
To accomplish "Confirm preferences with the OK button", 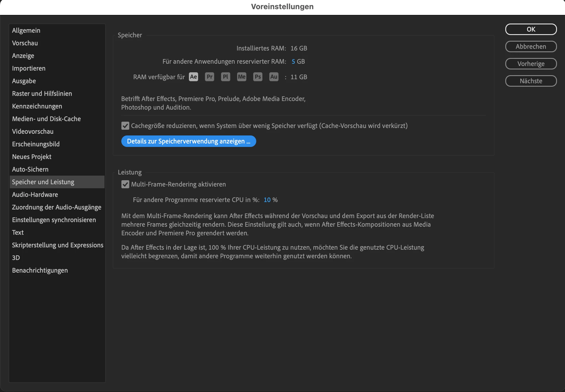I will point(531,29).
